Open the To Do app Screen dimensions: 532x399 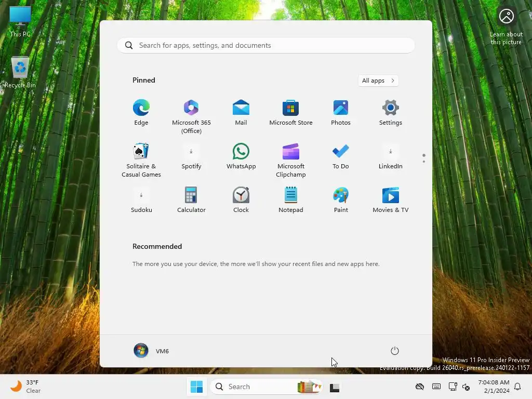point(341,156)
